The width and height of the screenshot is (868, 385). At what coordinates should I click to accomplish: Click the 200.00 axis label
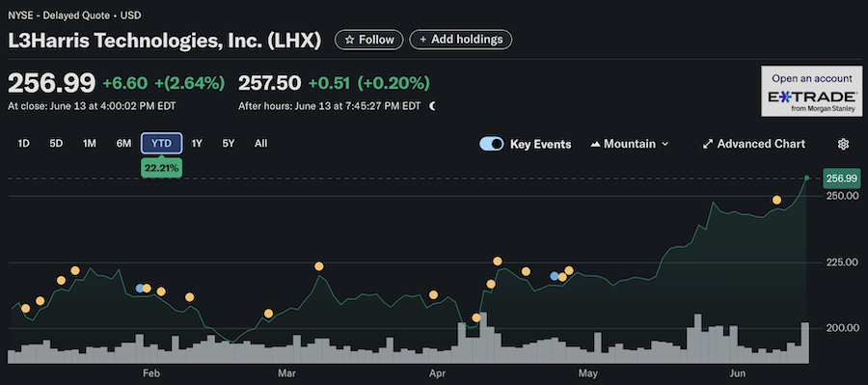click(x=844, y=328)
